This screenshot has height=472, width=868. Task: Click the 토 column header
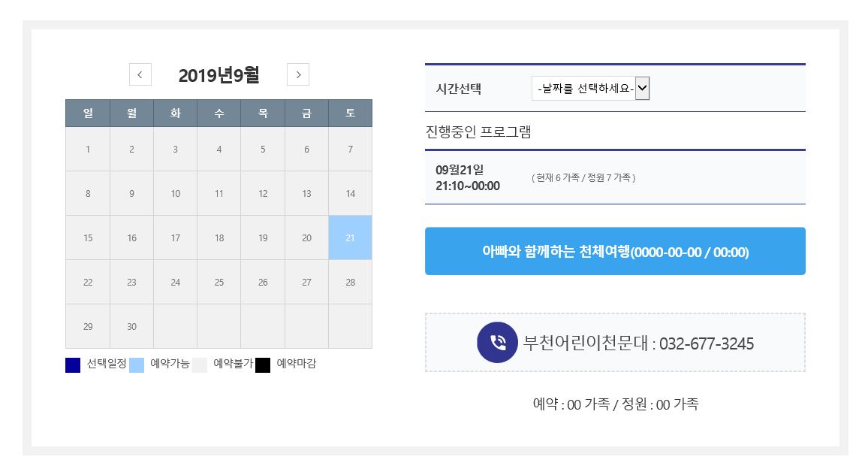click(350, 113)
